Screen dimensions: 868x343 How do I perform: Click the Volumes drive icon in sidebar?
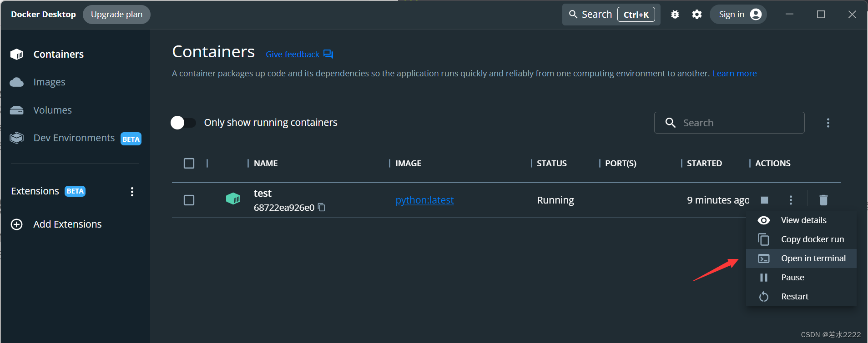tap(17, 110)
